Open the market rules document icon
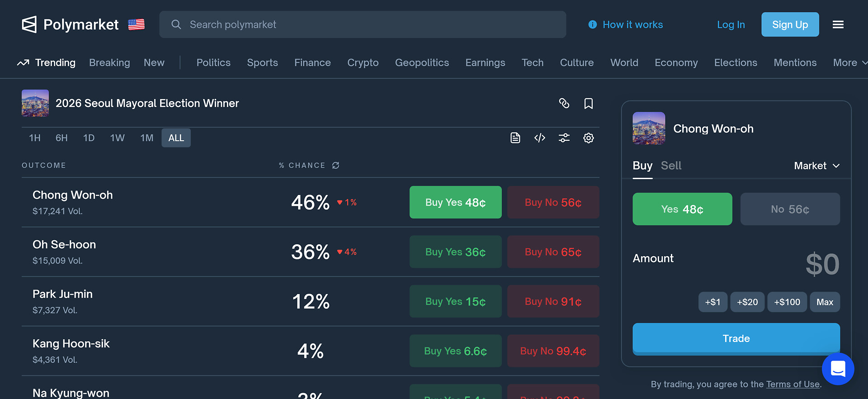 tap(515, 138)
